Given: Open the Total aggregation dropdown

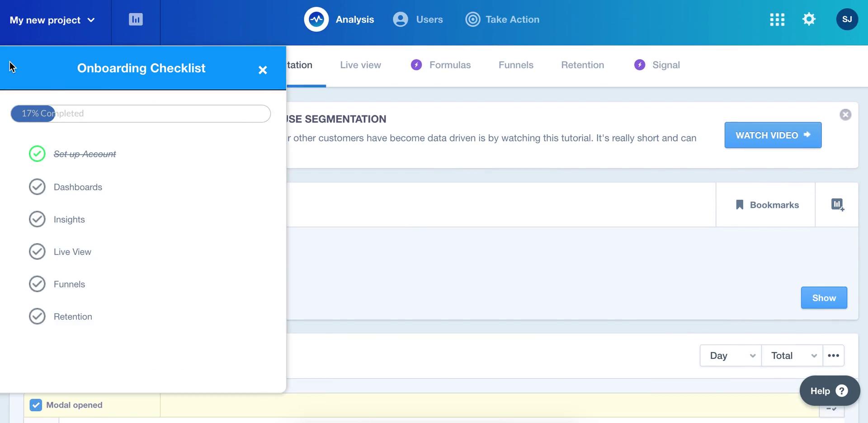Looking at the screenshot, I should click(x=792, y=356).
